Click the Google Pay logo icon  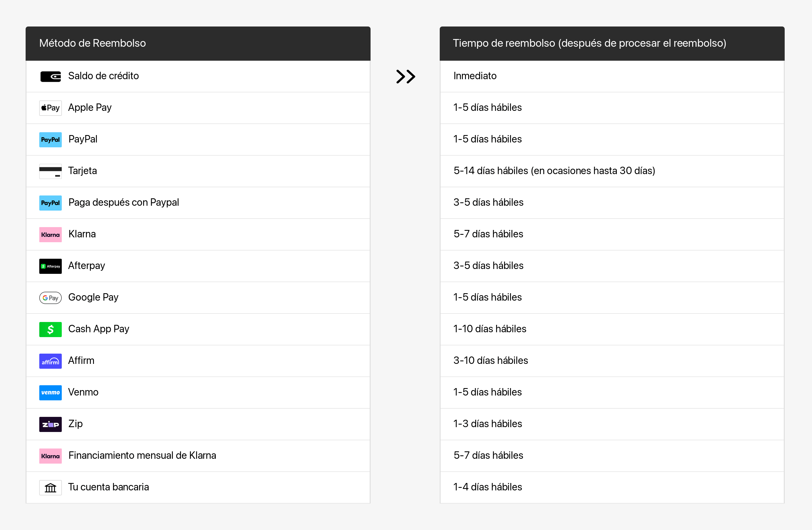[x=50, y=298]
